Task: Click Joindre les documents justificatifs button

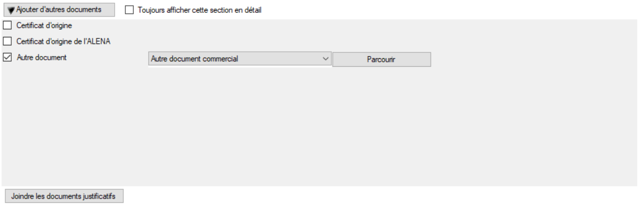Action: [64, 195]
